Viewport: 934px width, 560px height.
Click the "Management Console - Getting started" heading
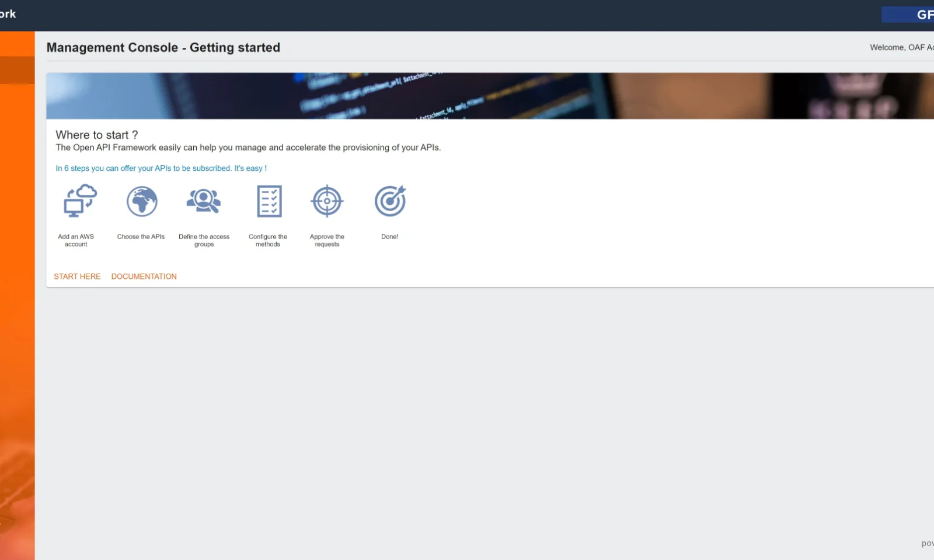click(x=163, y=47)
